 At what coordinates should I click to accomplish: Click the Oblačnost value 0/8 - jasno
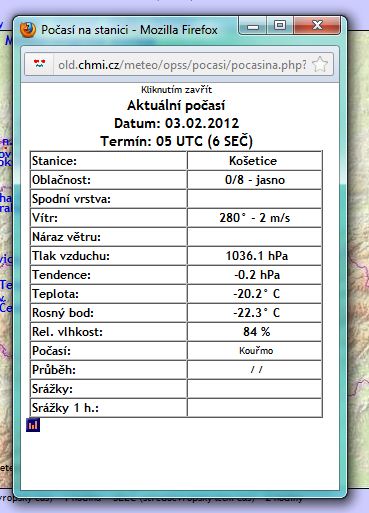pos(255,180)
